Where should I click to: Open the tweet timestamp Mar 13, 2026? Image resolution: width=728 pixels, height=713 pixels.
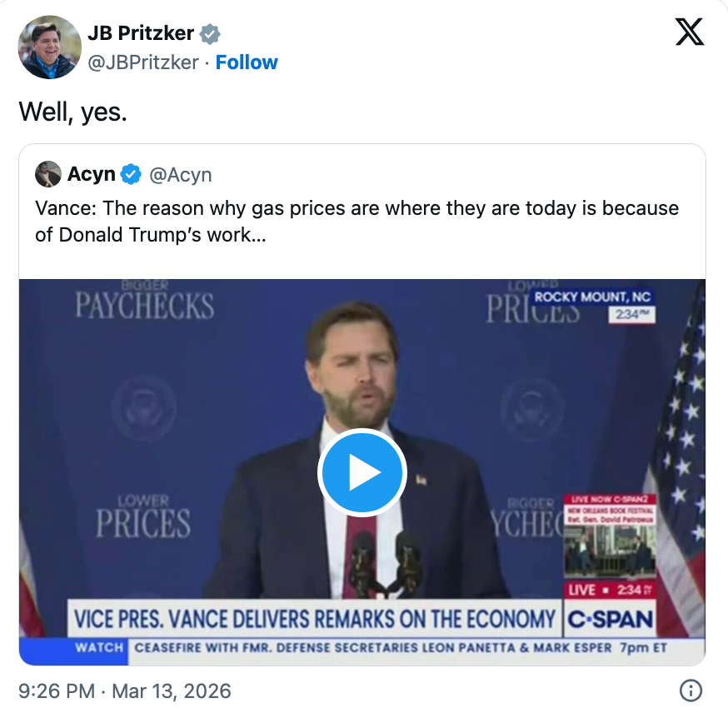coord(123,691)
